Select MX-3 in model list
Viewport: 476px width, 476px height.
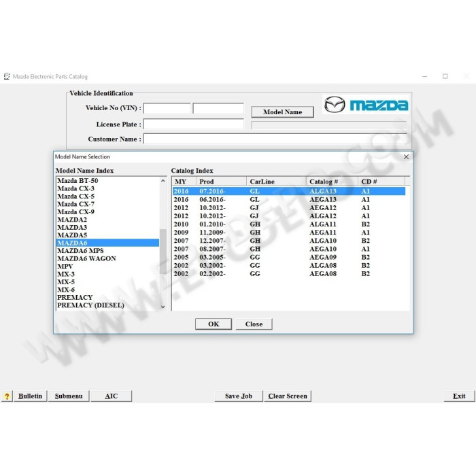click(x=107, y=274)
